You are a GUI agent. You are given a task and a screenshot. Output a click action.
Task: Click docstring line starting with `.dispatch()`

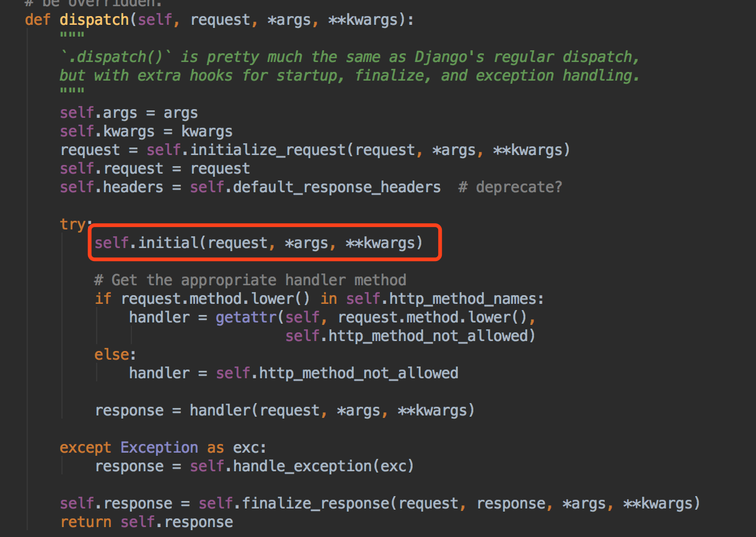tap(349, 57)
